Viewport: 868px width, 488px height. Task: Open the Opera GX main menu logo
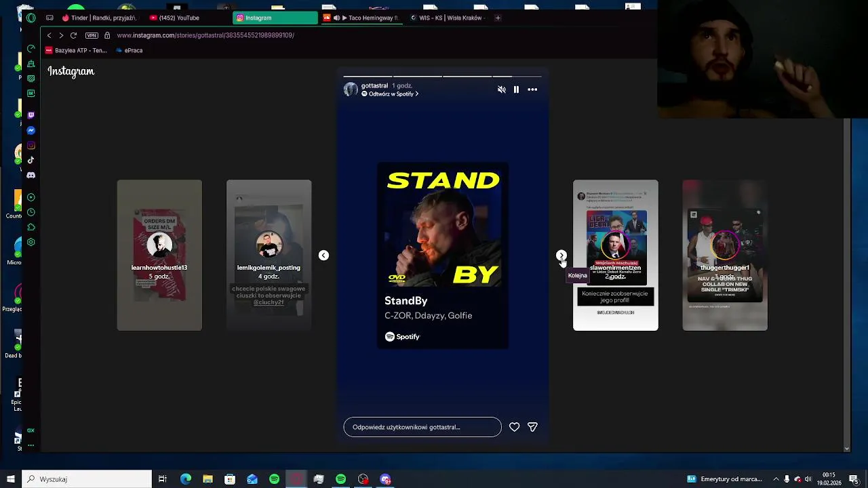31,18
